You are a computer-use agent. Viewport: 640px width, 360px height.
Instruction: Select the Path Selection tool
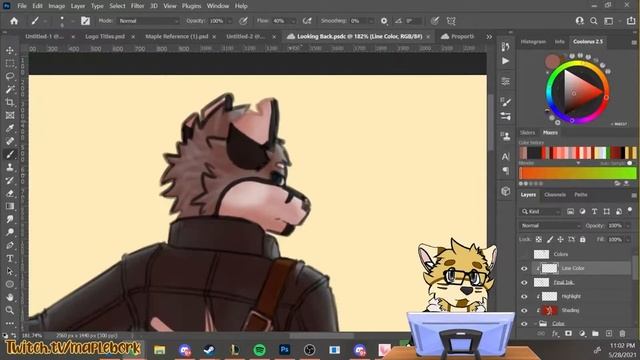tap(10, 271)
